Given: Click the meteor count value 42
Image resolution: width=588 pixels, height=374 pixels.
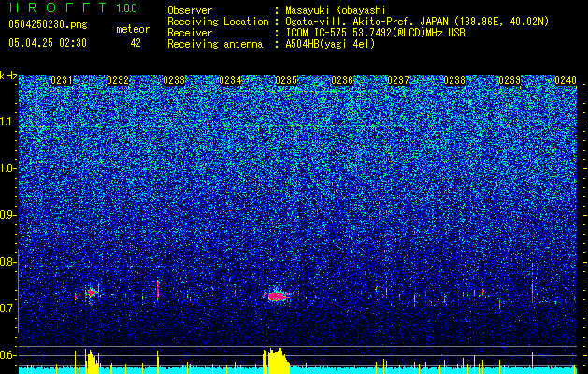Looking at the screenshot, I should click(136, 43).
